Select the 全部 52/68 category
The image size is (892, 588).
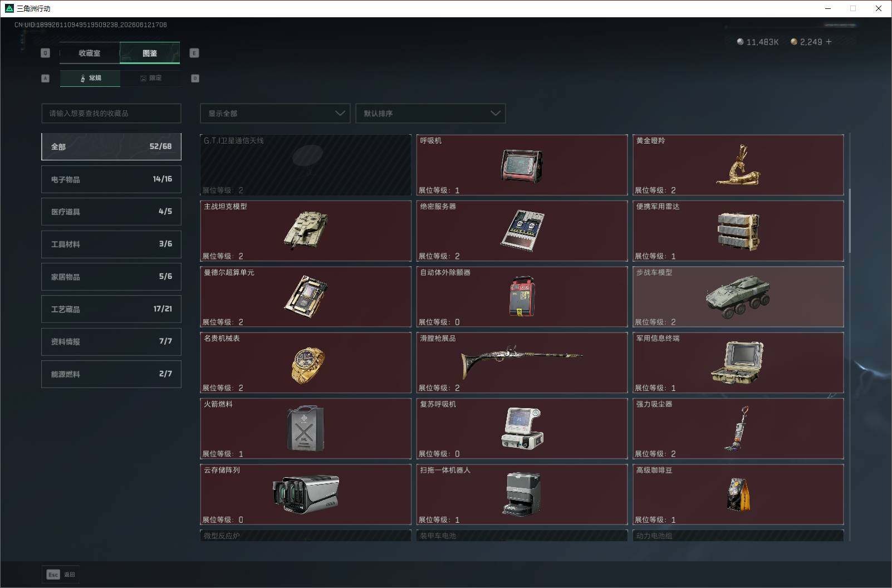tap(111, 146)
